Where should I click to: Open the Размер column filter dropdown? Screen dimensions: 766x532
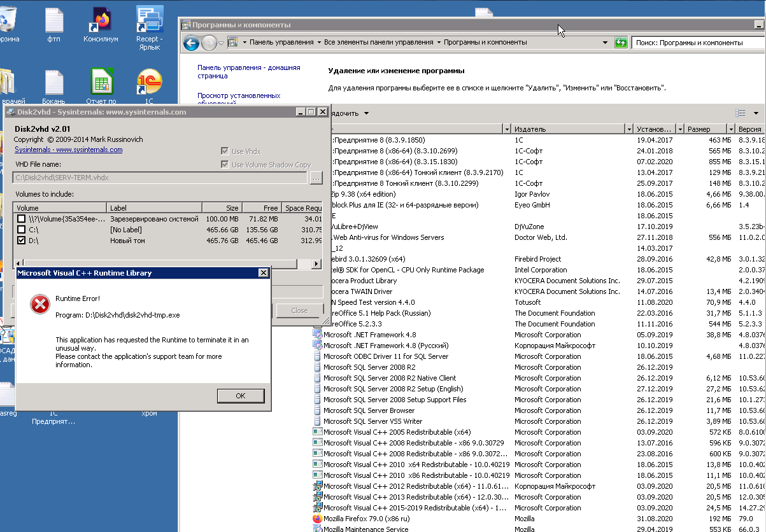pos(732,129)
